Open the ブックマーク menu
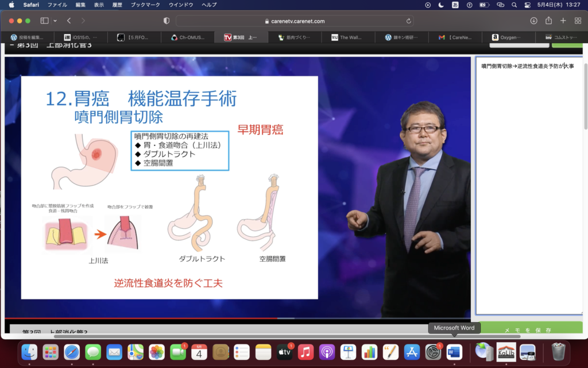Viewport: 588px width, 368px height. point(145,5)
